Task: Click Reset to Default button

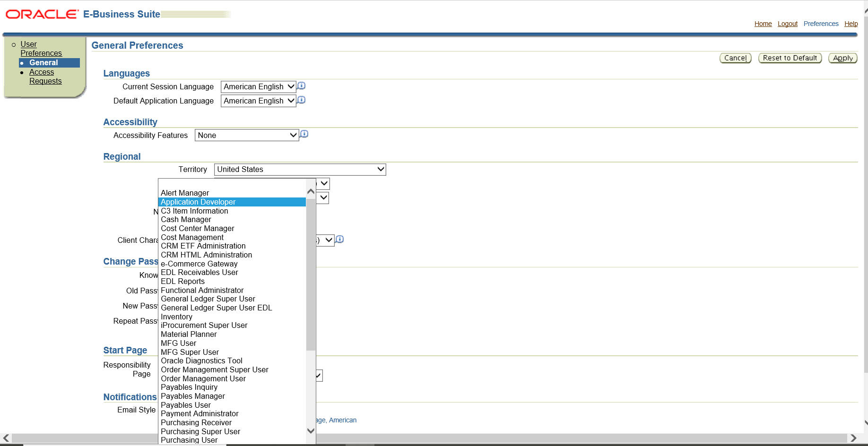Action: pos(790,58)
